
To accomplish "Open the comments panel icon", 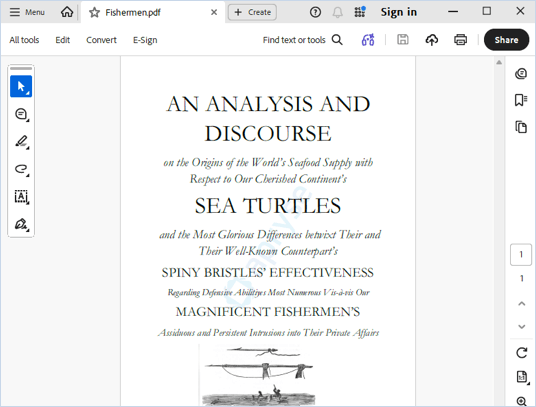I will (x=521, y=73).
